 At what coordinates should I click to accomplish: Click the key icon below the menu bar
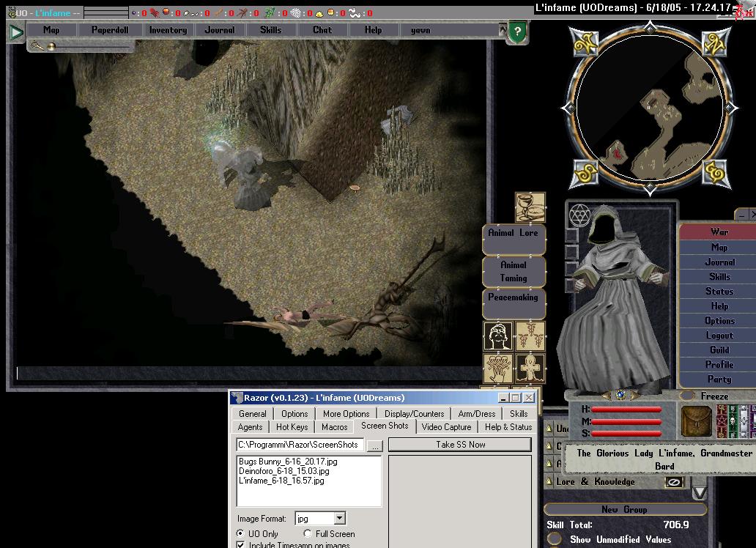pos(37,46)
